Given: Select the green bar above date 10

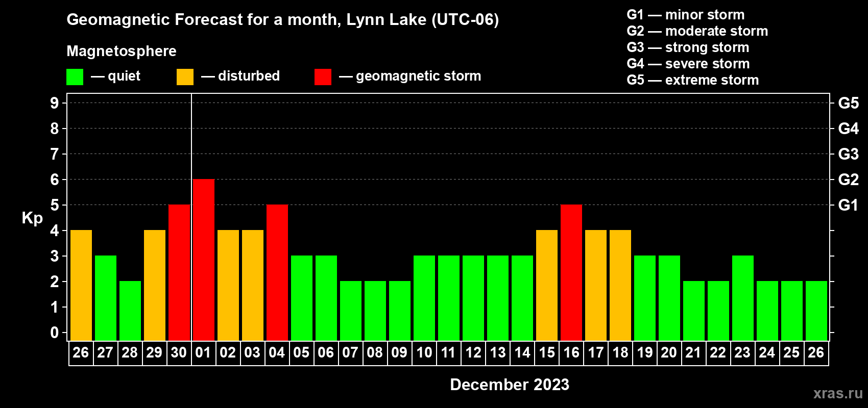Looking at the screenshot, I should 424,298.
